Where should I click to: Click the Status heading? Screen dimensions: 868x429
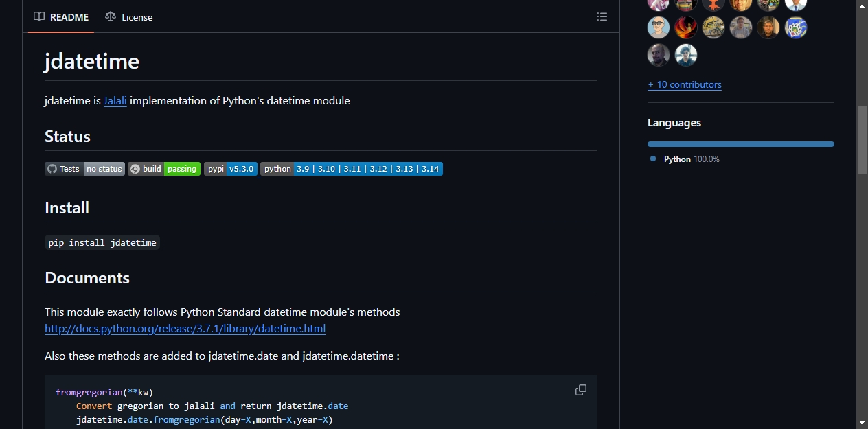pos(67,137)
